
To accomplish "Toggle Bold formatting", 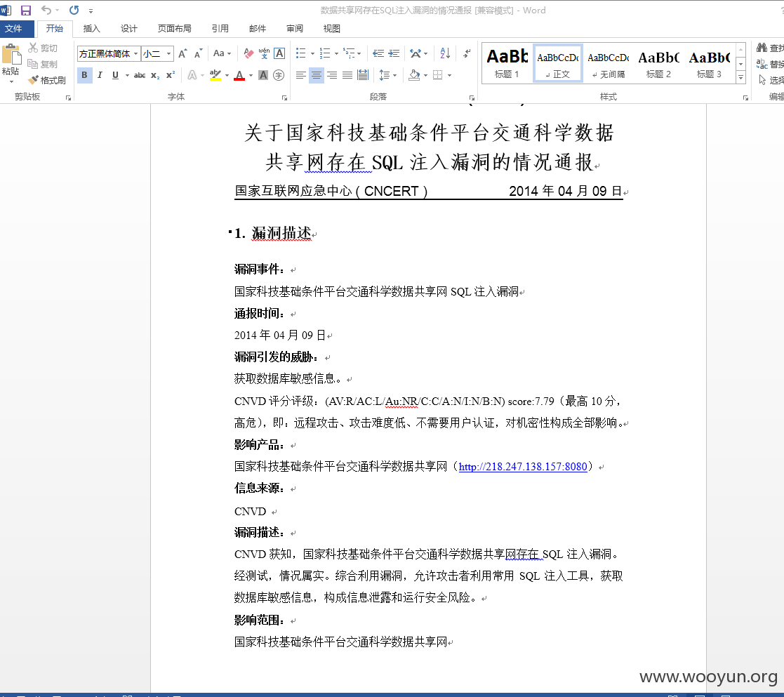I will pos(84,75).
